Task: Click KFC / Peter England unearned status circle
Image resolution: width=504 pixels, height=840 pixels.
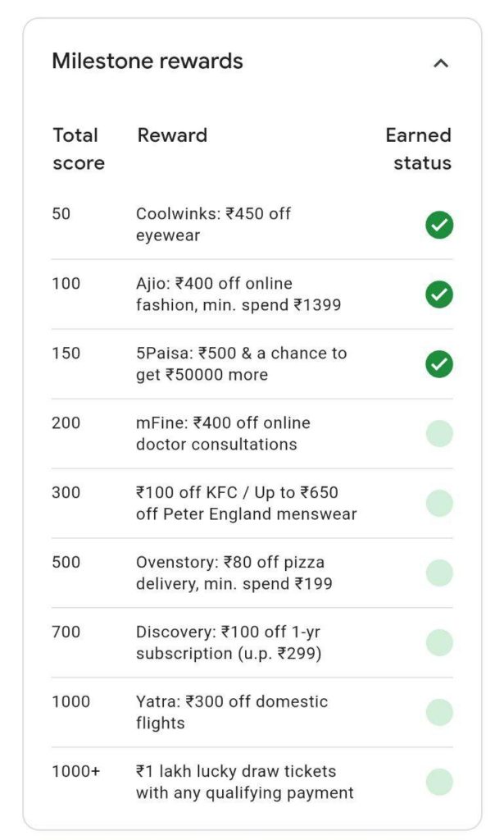Action: click(x=439, y=503)
